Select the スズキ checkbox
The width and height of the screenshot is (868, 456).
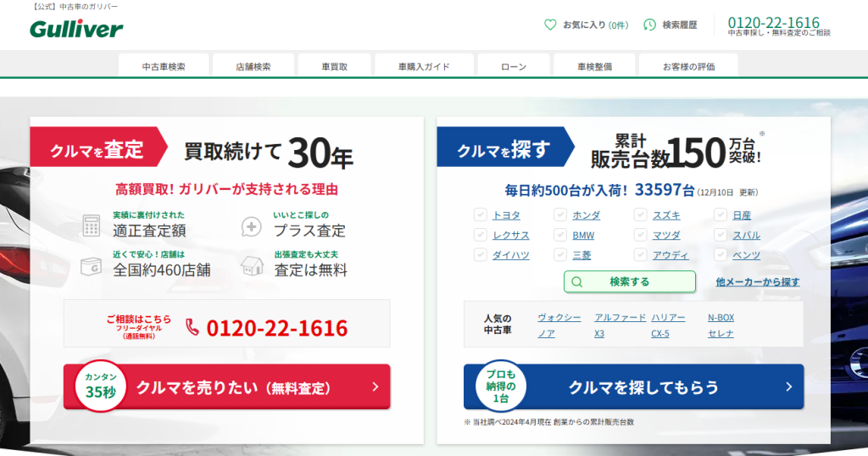coord(641,215)
